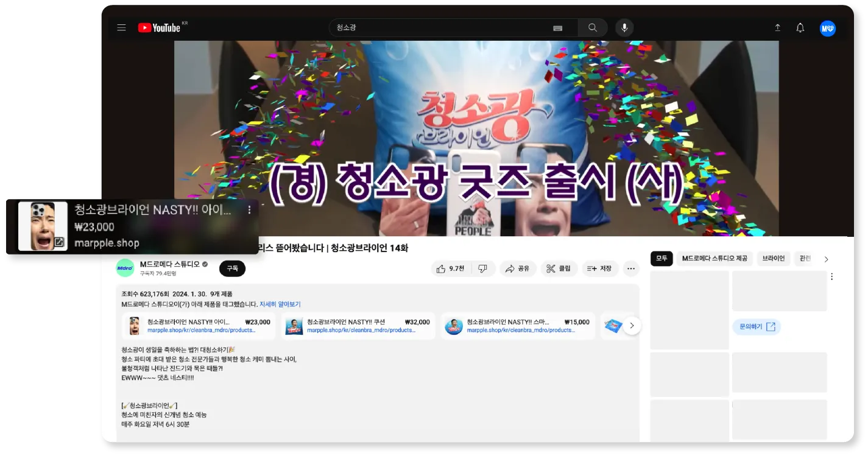Click the ₩32,000 price on the 쿠션 card

[x=417, y=322]
